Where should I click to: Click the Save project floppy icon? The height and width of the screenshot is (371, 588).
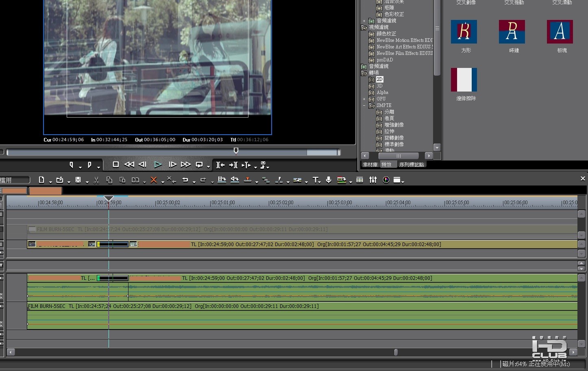(78, 180)
